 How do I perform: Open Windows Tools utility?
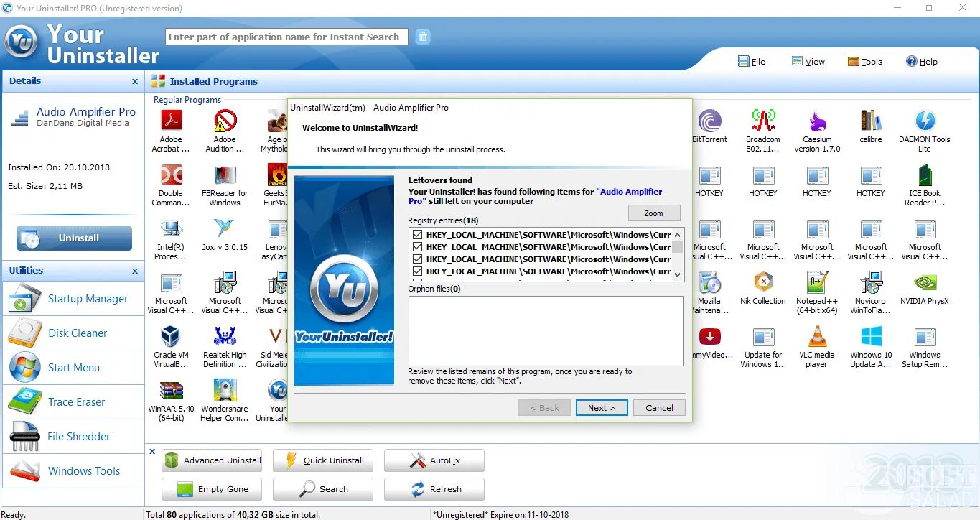point(73,471)
